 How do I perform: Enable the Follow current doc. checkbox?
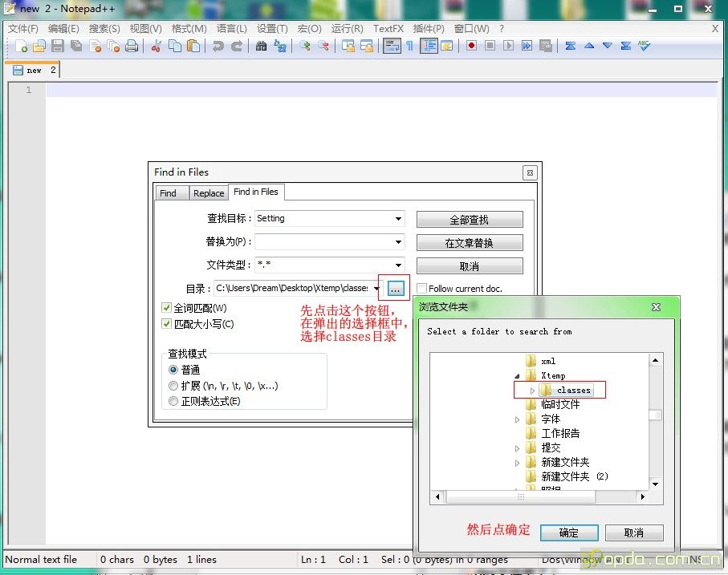[x=421, y=289]
